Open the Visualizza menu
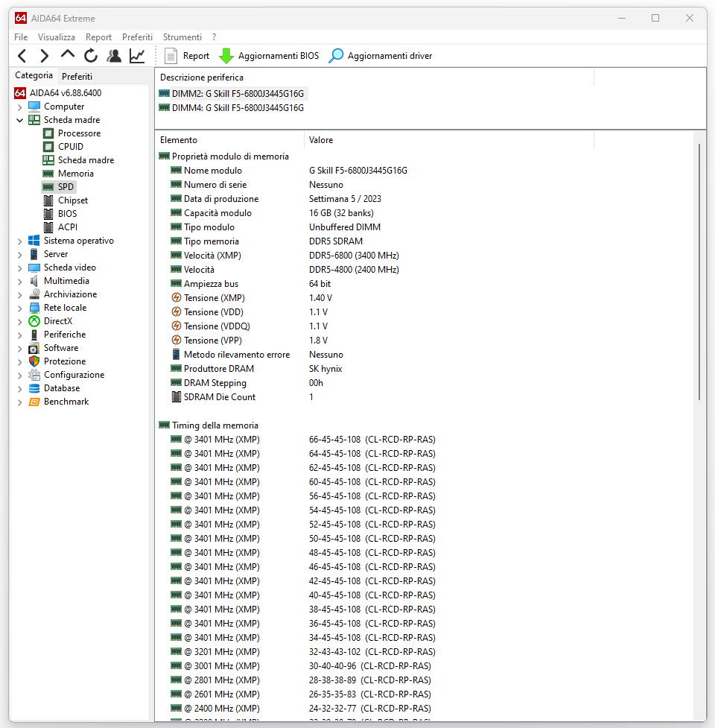This screenshot has height=728, width=715. 57,37
